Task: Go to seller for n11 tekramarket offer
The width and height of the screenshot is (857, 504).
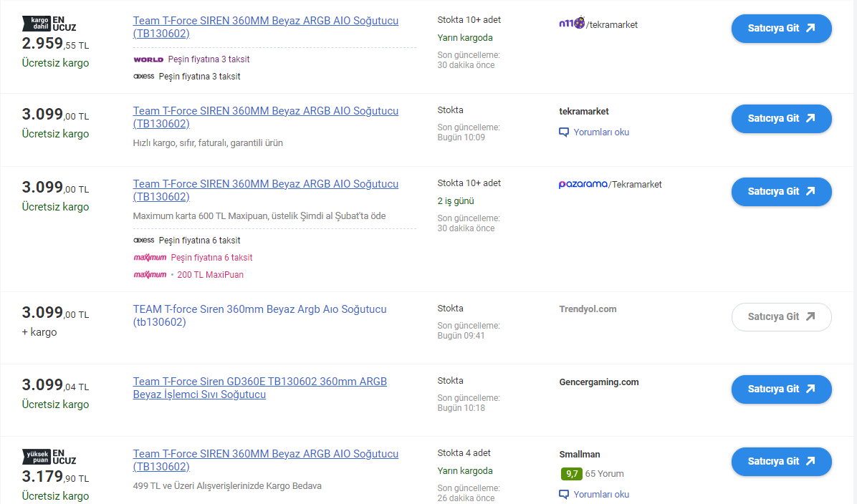Action: click(x=782, y=29)
